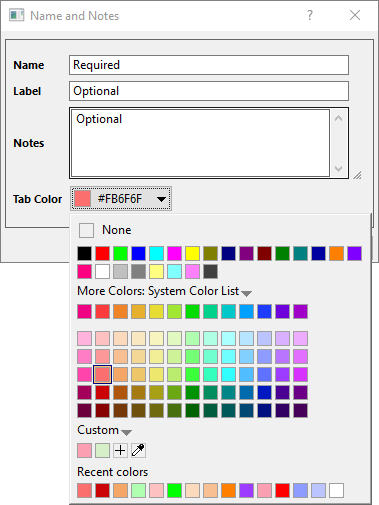
Task: Expand the System Color List dropdown
Action: 246,294
